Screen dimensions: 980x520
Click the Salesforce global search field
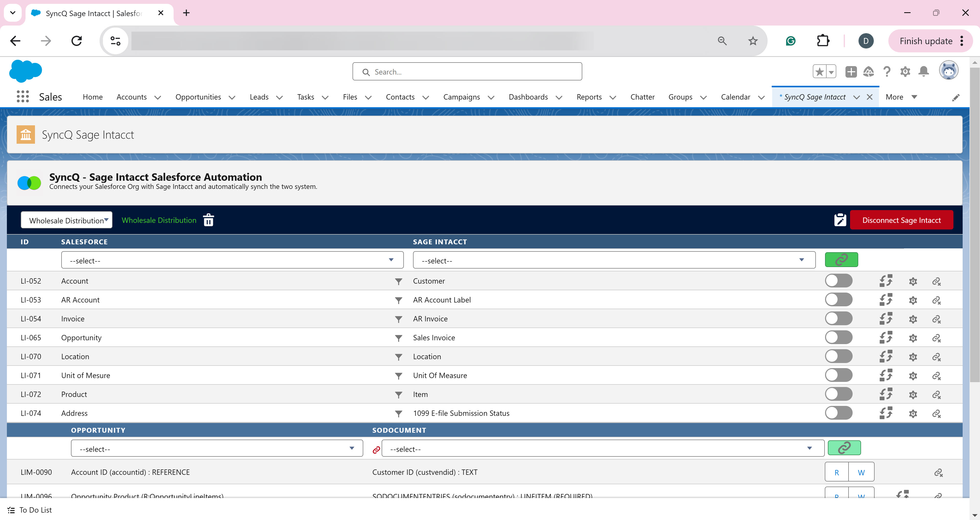coord(467,72)
